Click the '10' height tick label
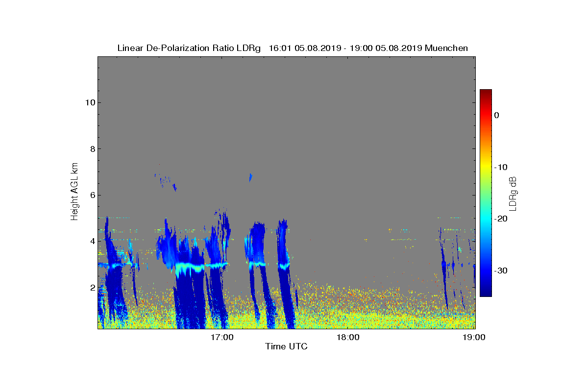 (89, 102)
